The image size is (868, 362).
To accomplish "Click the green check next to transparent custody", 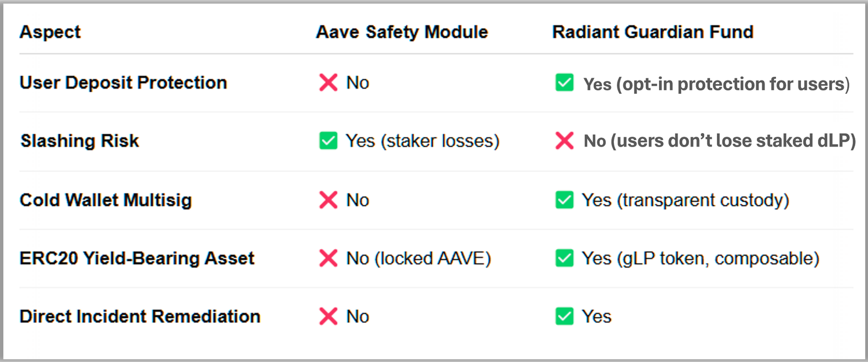I will point(564,200).
